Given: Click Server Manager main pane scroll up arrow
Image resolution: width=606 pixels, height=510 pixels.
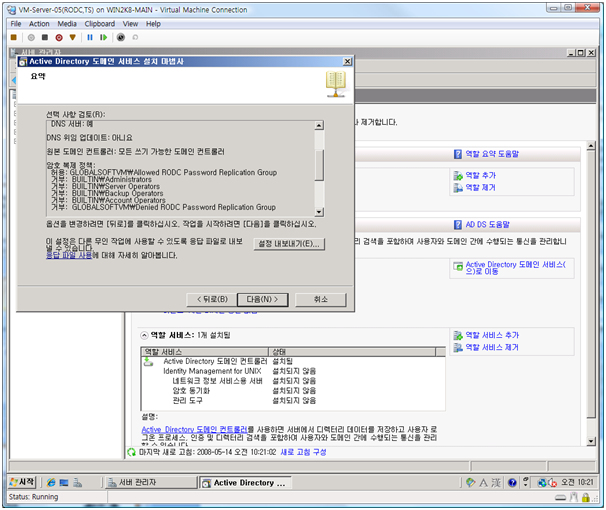Looking at the screenshot, I should click(x=591, y=146).
